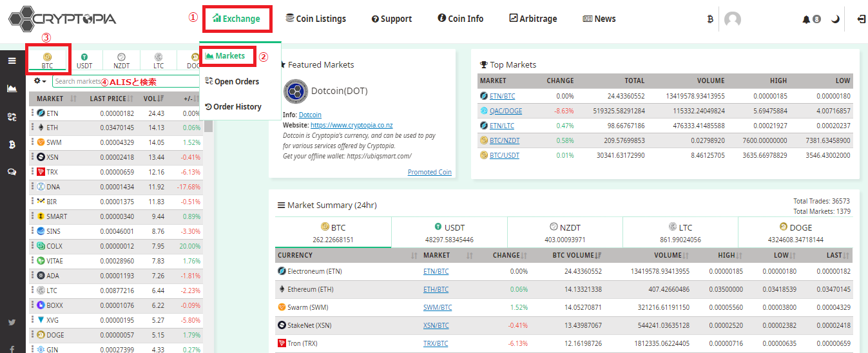Open the user avatar profile icon
This screenshot has width=868, height=353.
tap(732, 19)
